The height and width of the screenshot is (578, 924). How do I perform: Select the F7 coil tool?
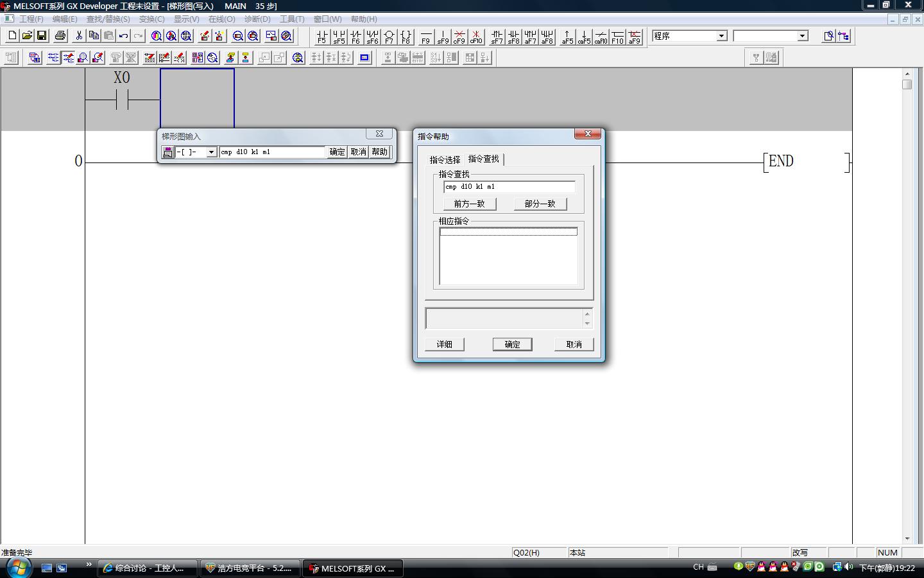[x=389, y=37]
